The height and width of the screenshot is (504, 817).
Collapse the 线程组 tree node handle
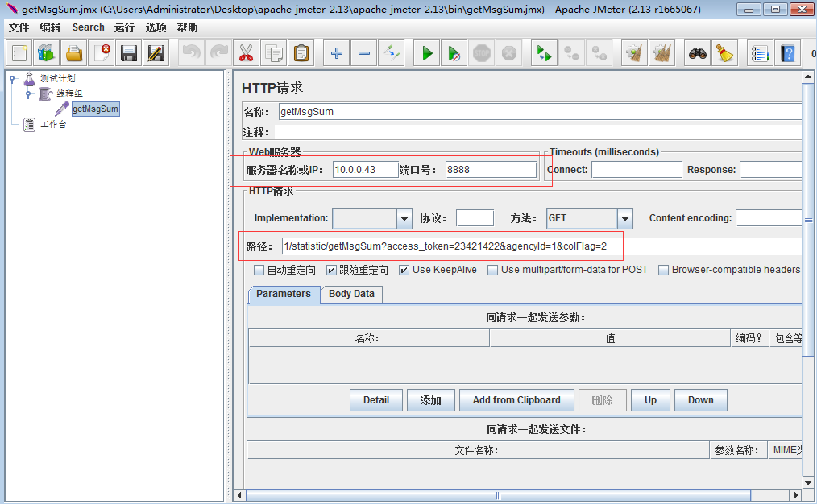point(29,94)
